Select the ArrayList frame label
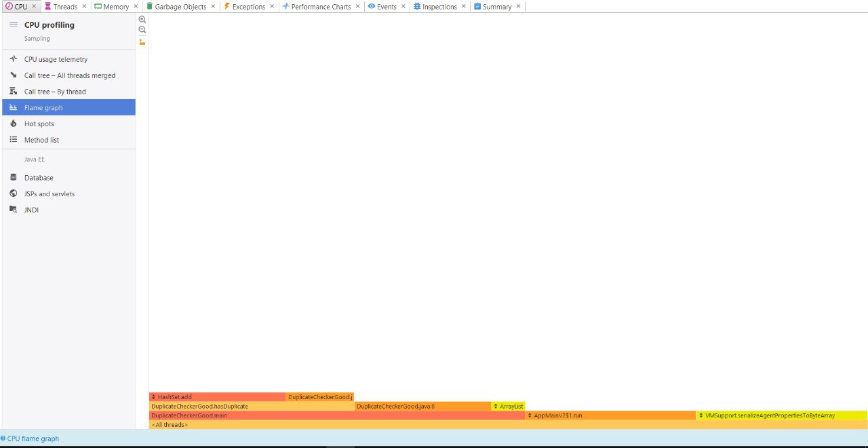 (x=511, y=406)
